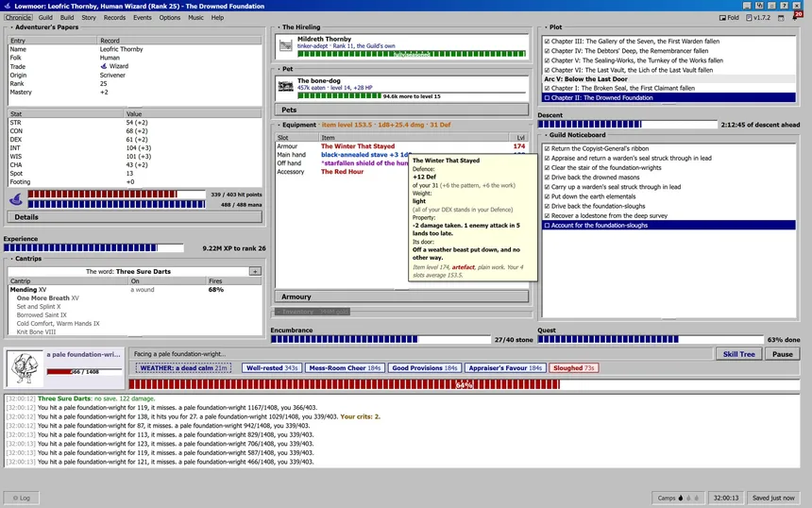Toggle checkbox for Chapter IV: The Debtors' Deep
Image resolution: width=812 pixels, height=508 pixels.
547,51
